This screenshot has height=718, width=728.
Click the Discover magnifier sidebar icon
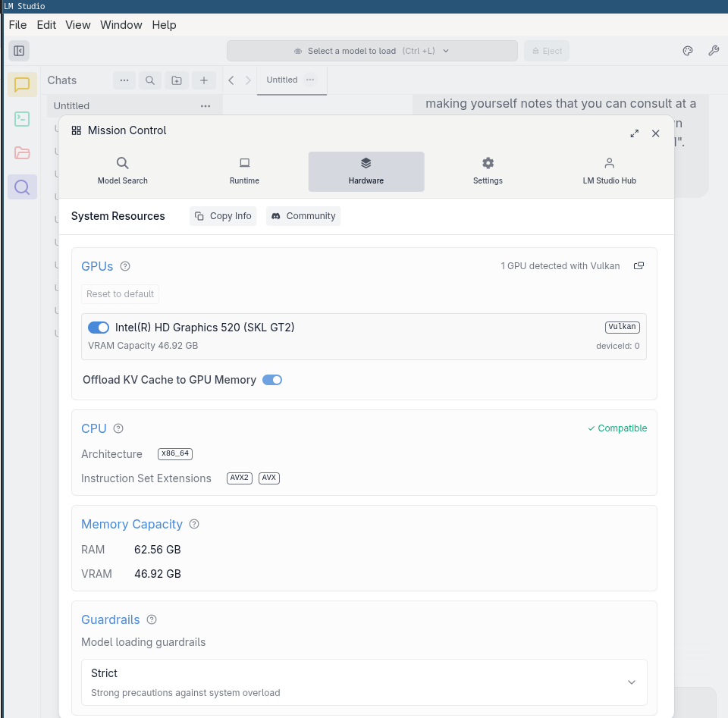(x=22, y=187)
